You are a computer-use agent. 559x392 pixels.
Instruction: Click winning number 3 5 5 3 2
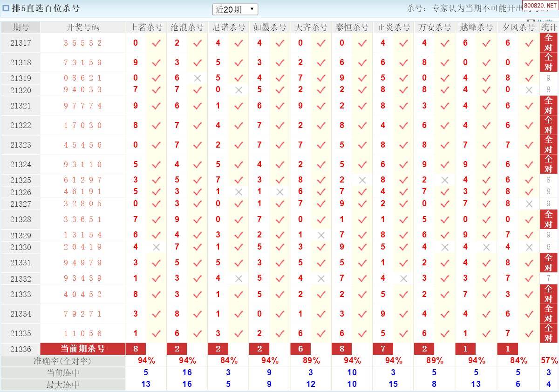pos(83,43)
